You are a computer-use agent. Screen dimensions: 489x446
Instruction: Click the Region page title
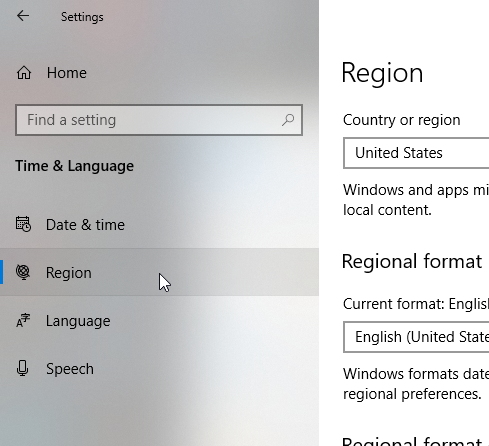point(382,73)
